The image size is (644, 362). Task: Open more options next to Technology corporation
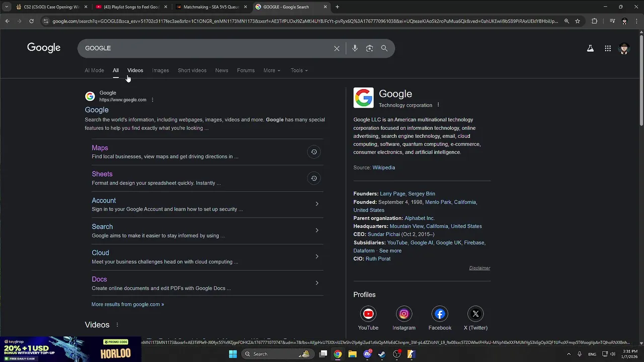[438, 105]
